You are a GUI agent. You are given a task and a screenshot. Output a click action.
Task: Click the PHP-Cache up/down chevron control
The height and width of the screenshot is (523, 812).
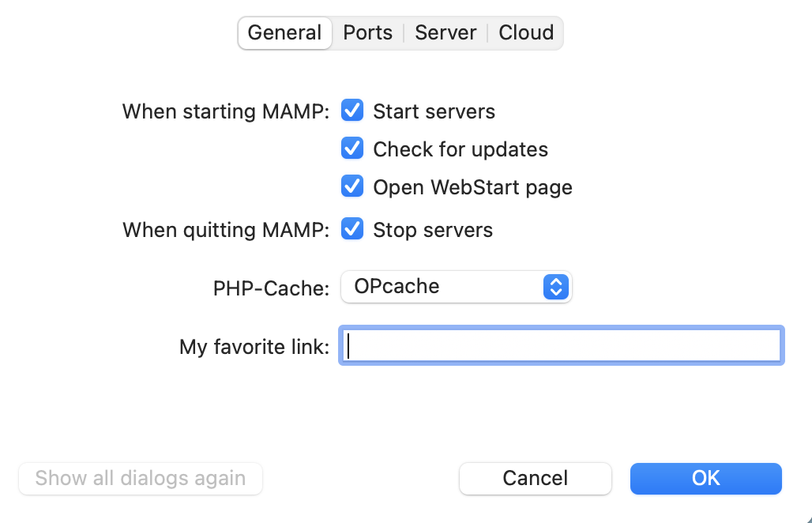coord(556,287)
